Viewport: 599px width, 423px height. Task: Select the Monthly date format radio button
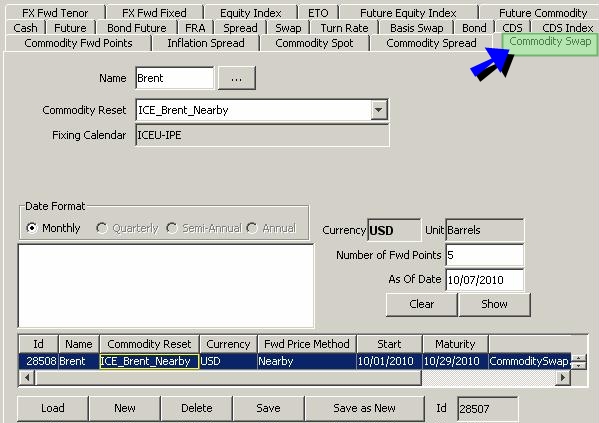pyautogui.click(x=32, y=228)
